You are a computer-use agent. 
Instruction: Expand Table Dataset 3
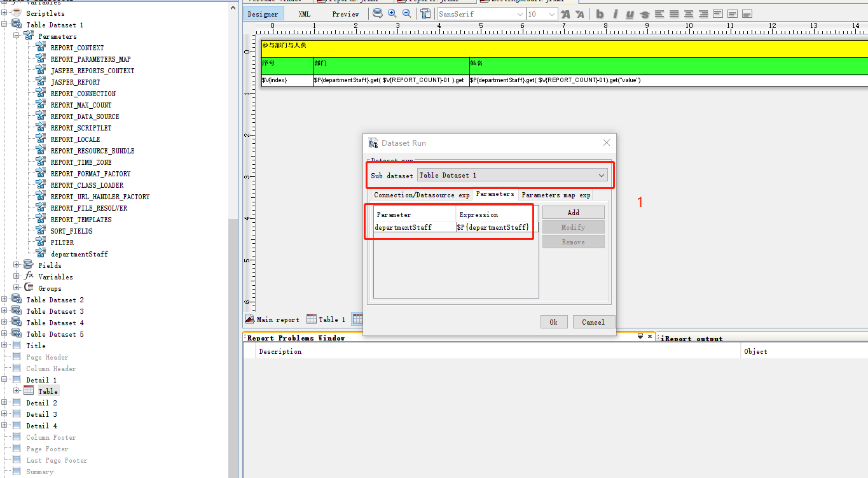(4, 311)
